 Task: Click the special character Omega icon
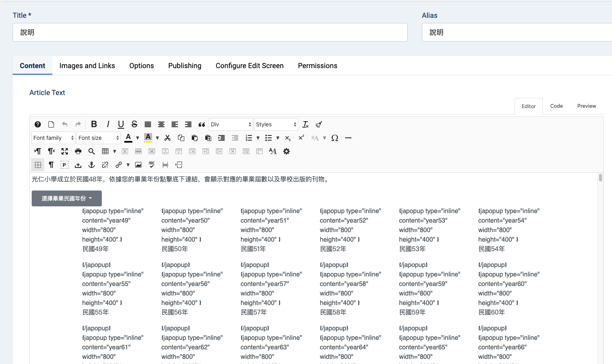point(335,138)
